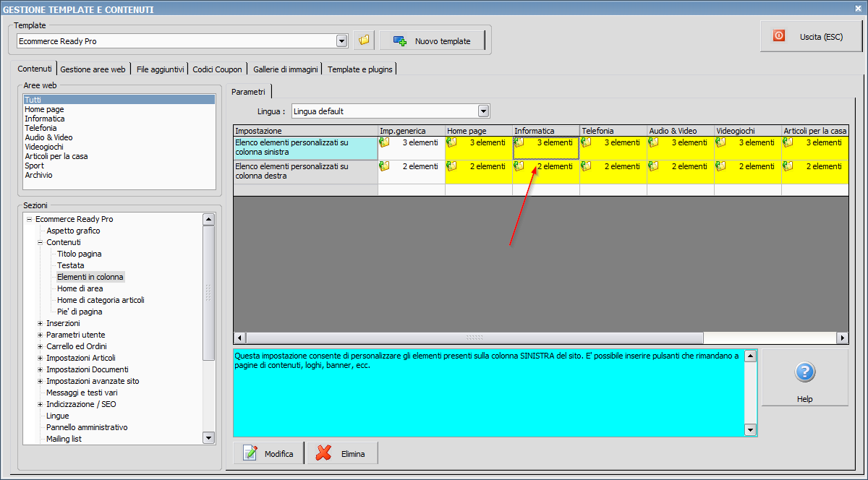Click the sections tree scroll up arrow
Screen dimensions: 868x480
tap(209, 219)
